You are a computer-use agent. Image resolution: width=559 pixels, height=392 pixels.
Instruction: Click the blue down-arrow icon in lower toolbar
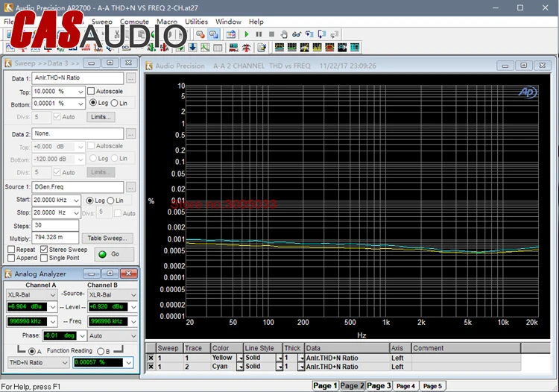pos(192,48)
